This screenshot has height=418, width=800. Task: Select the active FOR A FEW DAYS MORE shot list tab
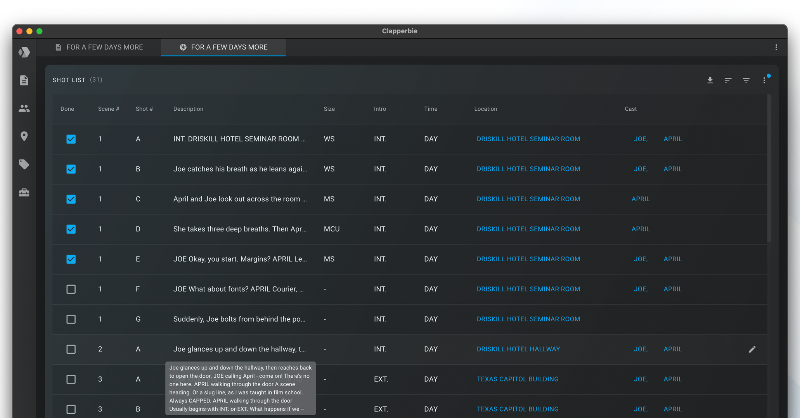pos(223,47)
